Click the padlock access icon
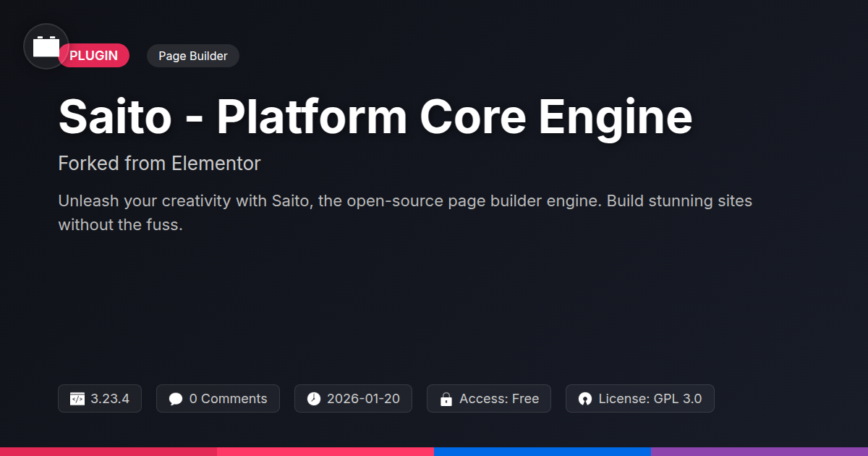Image resolution: width=868 pixels, height=456 pixels. point(446,399)
